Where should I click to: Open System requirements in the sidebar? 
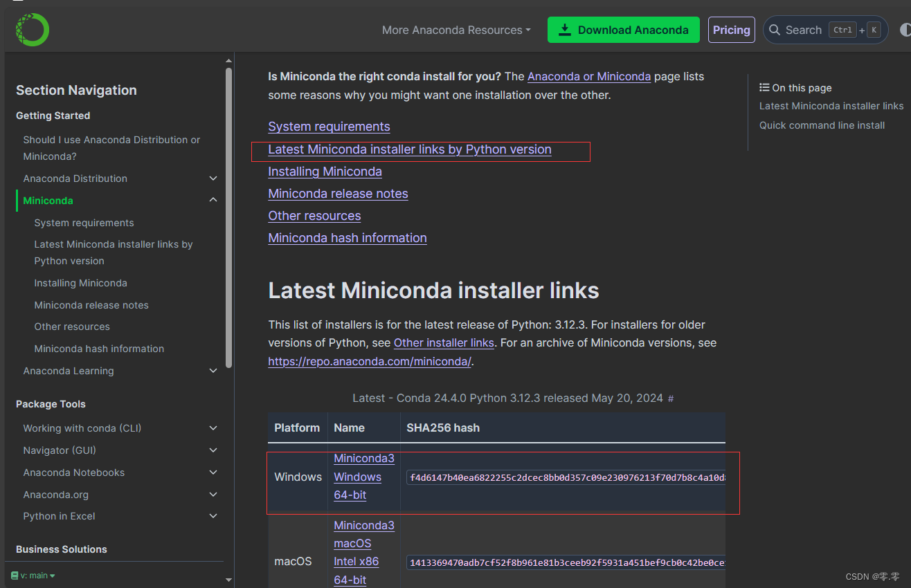[84, 223]
